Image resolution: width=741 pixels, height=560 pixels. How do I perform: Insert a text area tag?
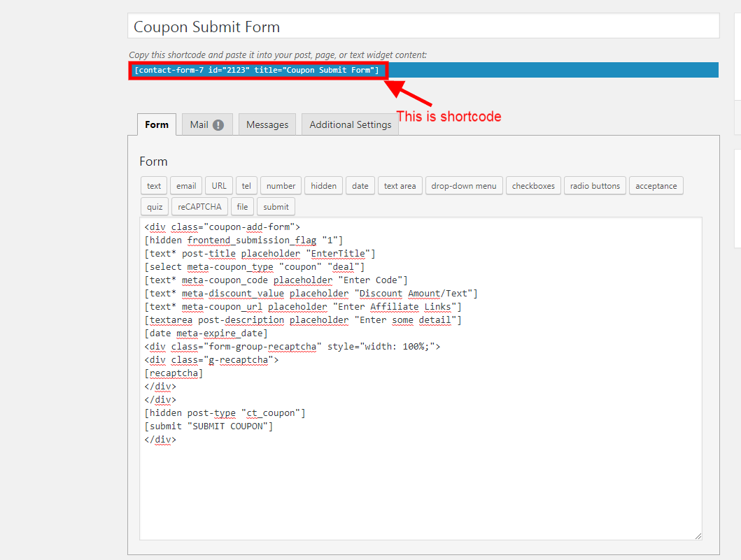tap(400, 186)
